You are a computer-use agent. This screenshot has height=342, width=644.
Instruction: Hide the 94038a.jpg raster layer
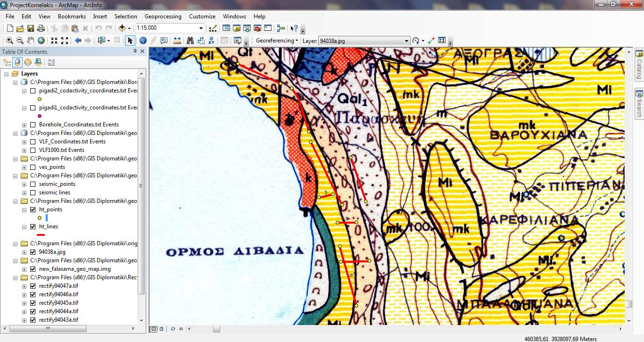point(33,252)
